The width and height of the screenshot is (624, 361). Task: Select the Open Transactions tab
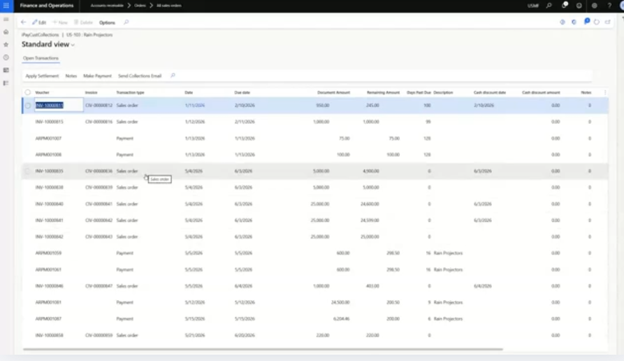coord(41,58)
